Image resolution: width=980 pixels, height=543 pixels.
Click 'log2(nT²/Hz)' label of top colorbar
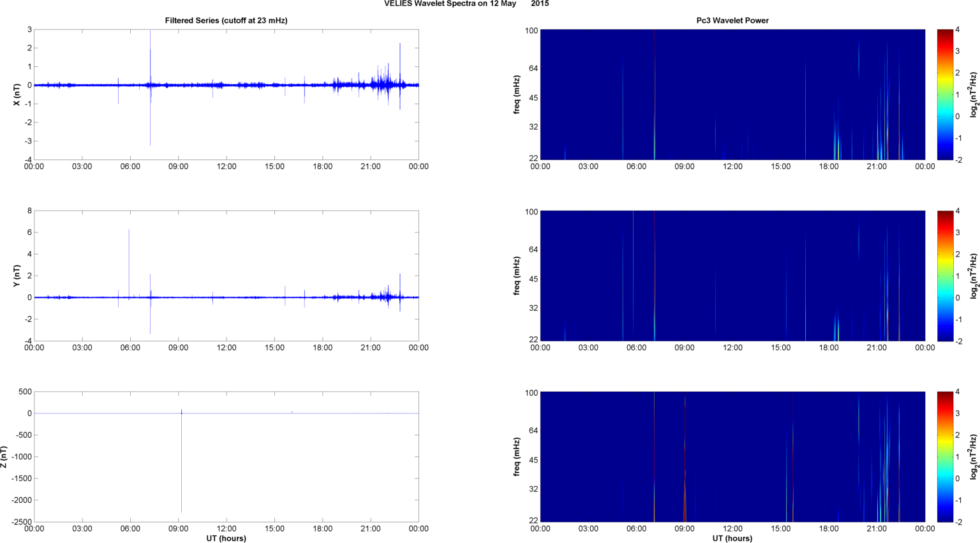click(x=974, y=94)
